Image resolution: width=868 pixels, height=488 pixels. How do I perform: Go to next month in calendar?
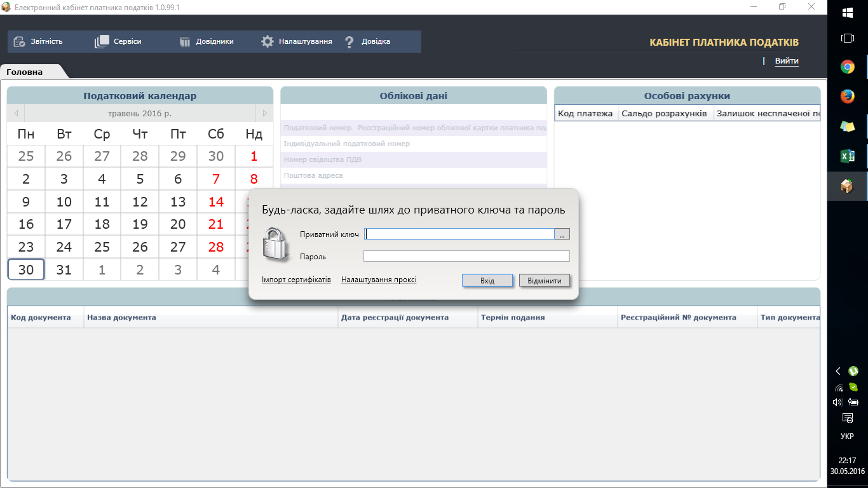pyautogui.click(x=264, y=114)
